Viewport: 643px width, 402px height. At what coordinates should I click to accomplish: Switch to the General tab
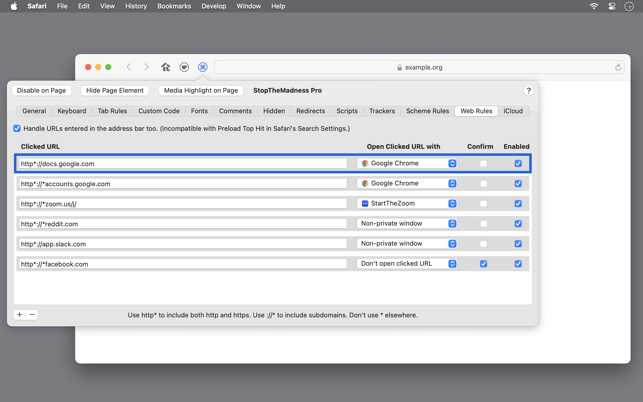click(34, 111)
